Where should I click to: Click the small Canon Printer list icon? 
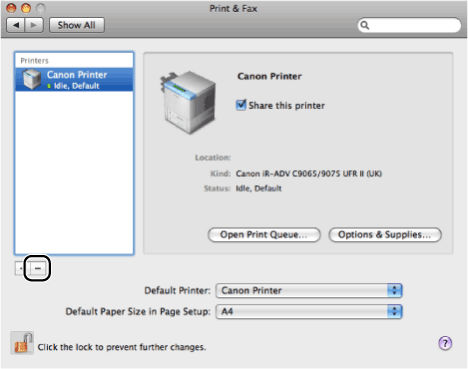32,79
